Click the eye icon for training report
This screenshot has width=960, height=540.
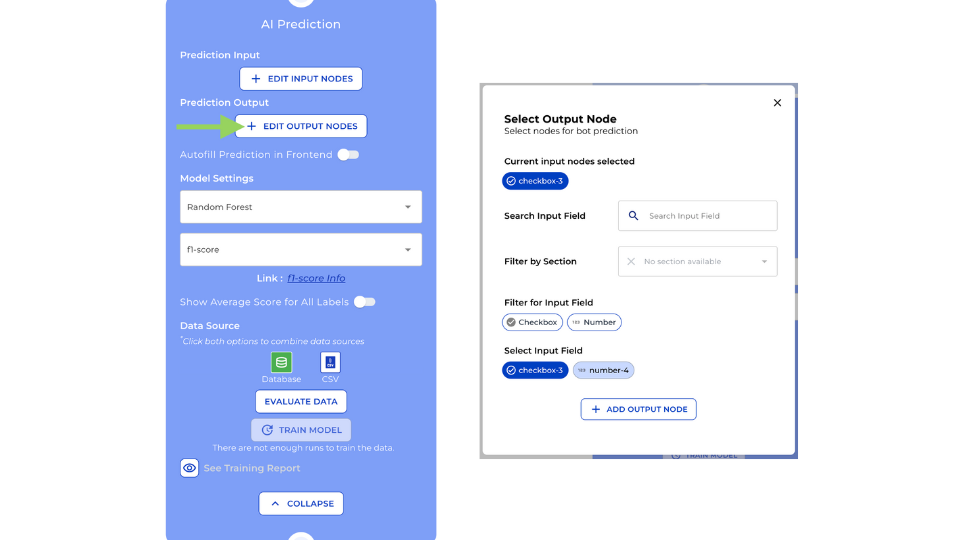189,468
